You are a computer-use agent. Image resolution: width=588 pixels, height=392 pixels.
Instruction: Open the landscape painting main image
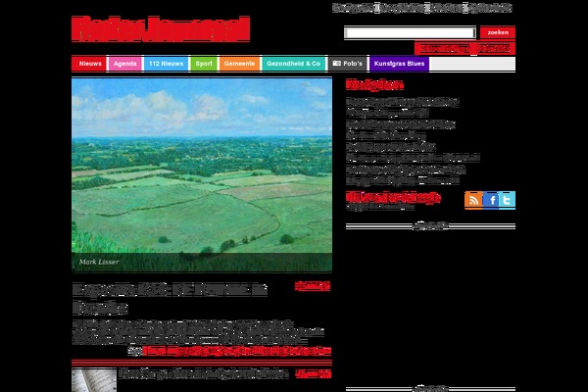click(x=202, y=174)
